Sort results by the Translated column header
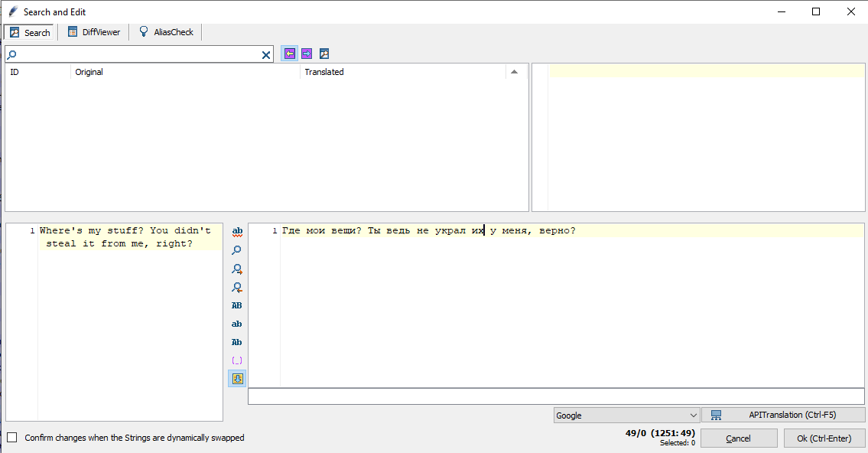Image resolution: width=868 pixels, height=453 pixels. pos(403,72)
